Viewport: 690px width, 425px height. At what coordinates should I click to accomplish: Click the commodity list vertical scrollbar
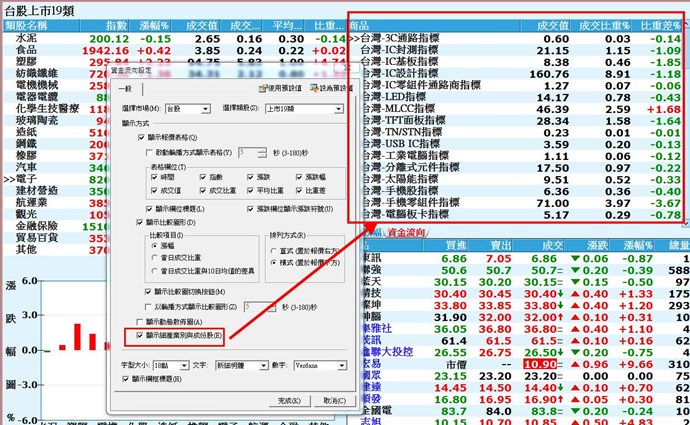click(687, 123)
